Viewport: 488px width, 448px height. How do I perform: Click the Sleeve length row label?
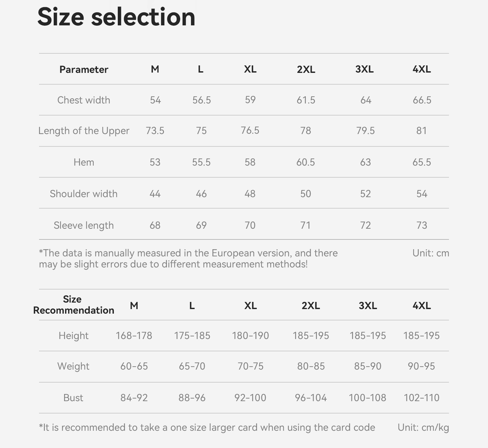[84, 225]
